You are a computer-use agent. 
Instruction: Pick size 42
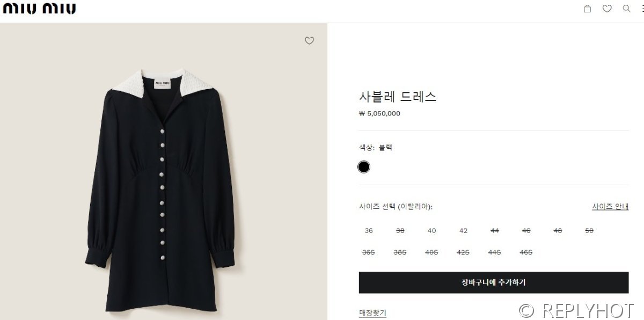(x=463, y=230)
